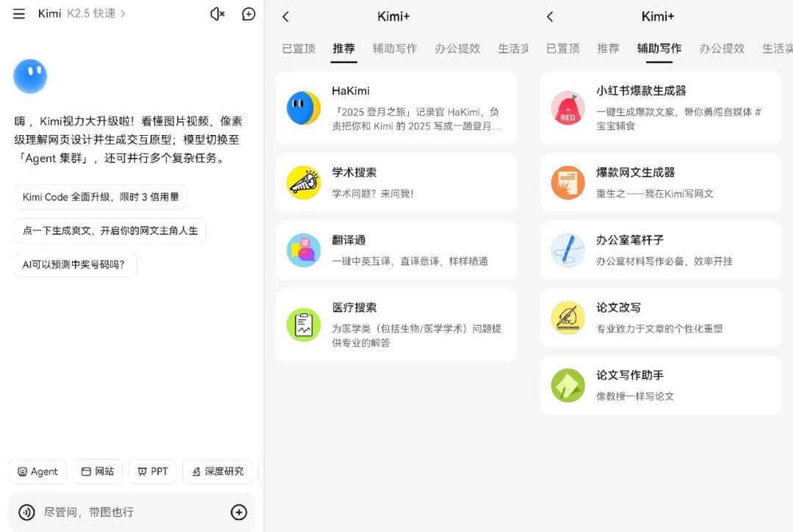Viewport: 793px width, 532px height.
Task: Open the 爆款网文生成器 orange icon
Action: (568, 183)
